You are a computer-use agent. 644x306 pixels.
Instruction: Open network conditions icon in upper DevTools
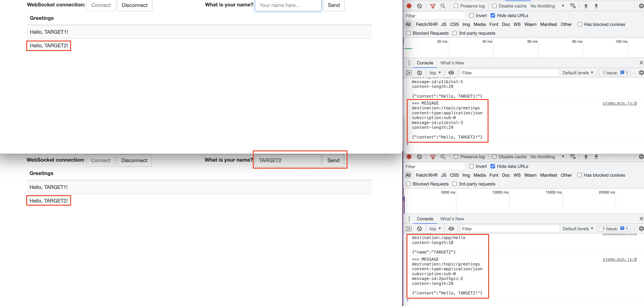573,6
